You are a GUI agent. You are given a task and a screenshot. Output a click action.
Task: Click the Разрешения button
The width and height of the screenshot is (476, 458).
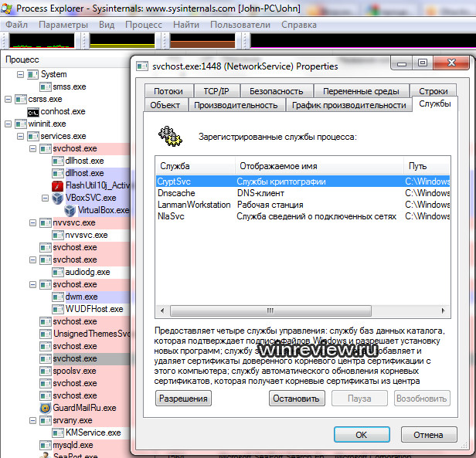183,399
